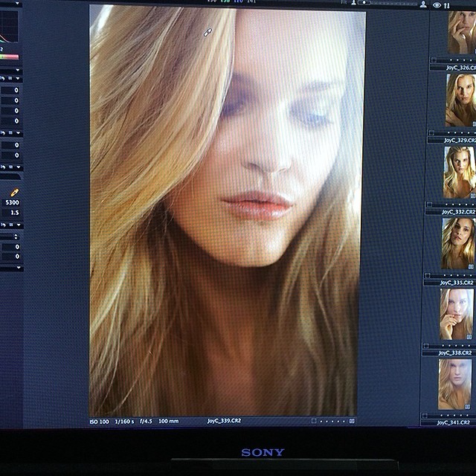The image size is (476, 476).
Task: Click the JoyC_338.CR2 filename label
Action: coord(455,353)
